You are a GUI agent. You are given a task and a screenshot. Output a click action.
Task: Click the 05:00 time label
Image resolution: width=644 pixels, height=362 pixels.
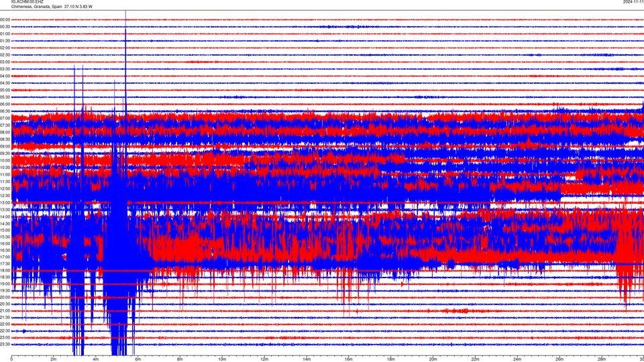tap(5, 90)
